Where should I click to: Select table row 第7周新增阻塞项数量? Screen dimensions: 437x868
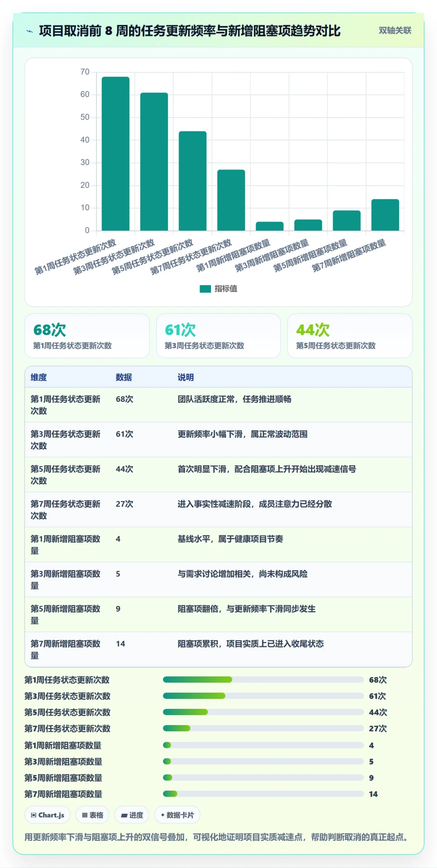[218, 649]
